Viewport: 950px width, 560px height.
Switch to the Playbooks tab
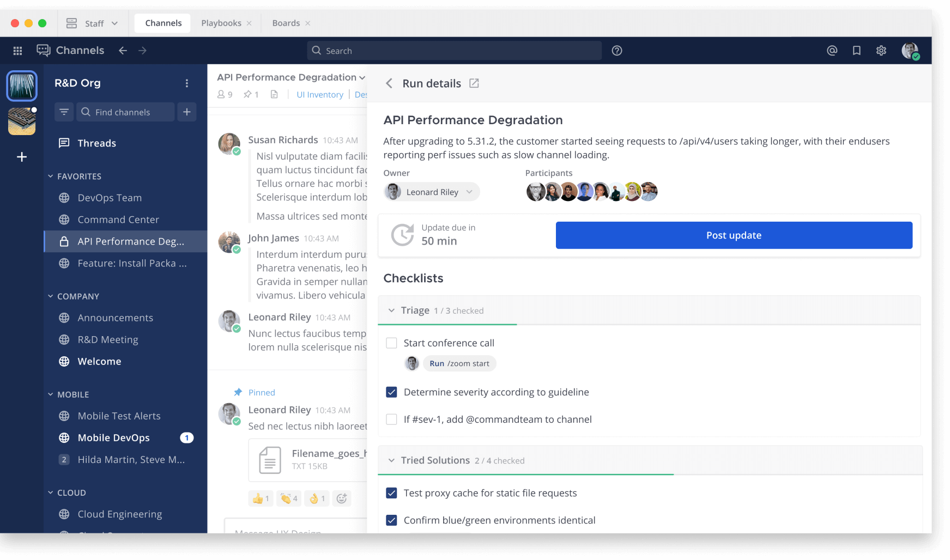click(221, 23)
